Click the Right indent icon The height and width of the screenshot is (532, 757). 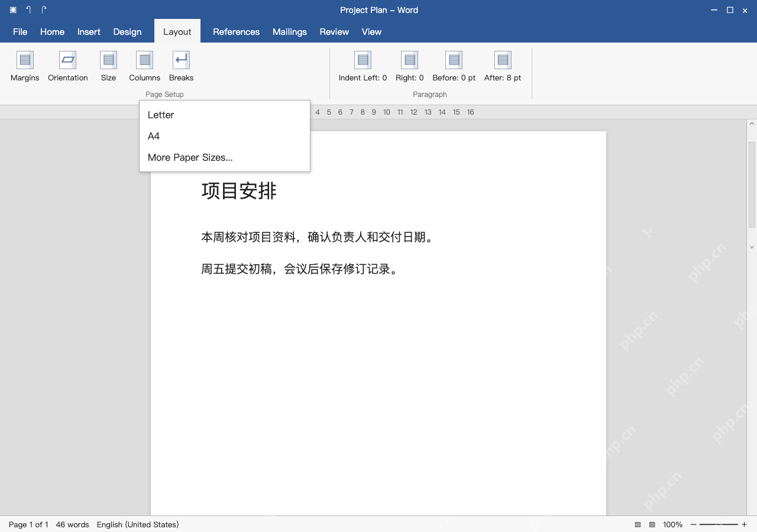410,60
